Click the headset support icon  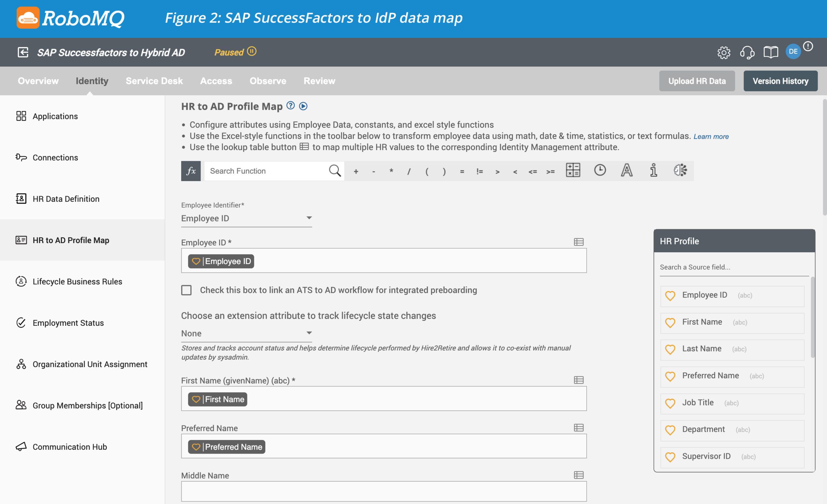pos(747,52)
